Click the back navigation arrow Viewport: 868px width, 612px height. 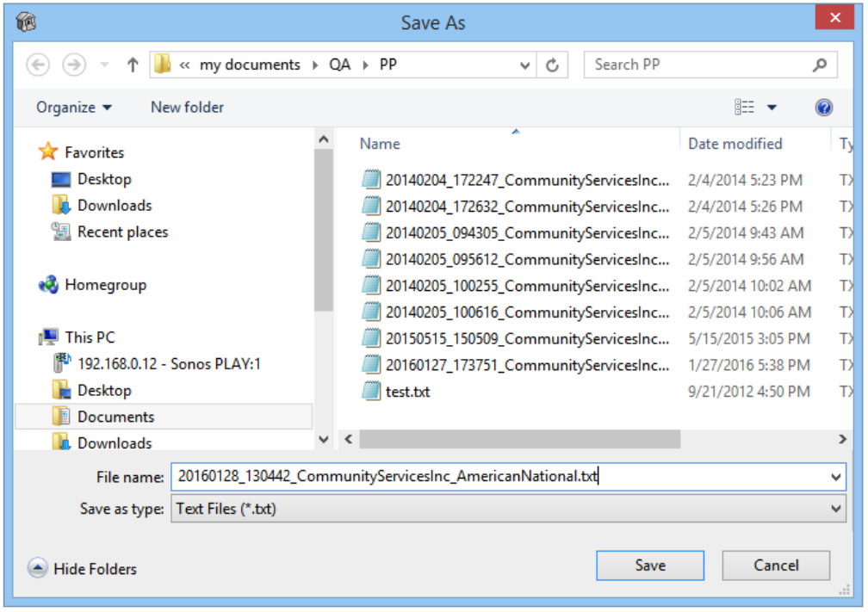tap(38, 65)
